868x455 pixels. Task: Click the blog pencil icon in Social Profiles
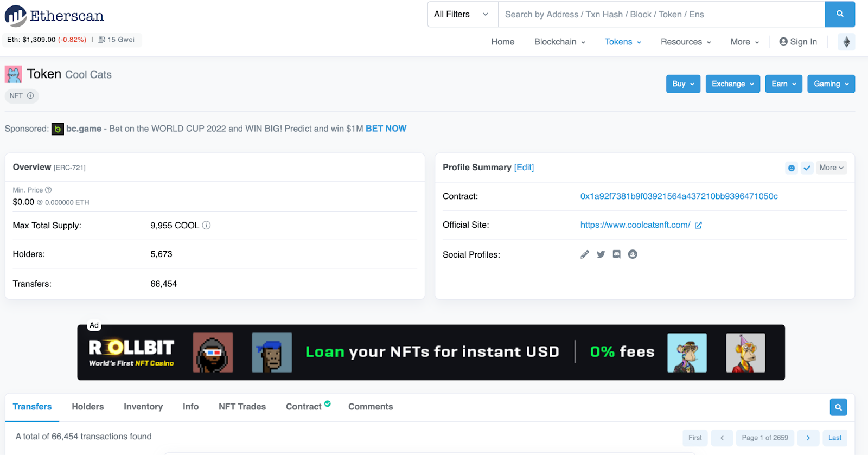click(585, 254)
